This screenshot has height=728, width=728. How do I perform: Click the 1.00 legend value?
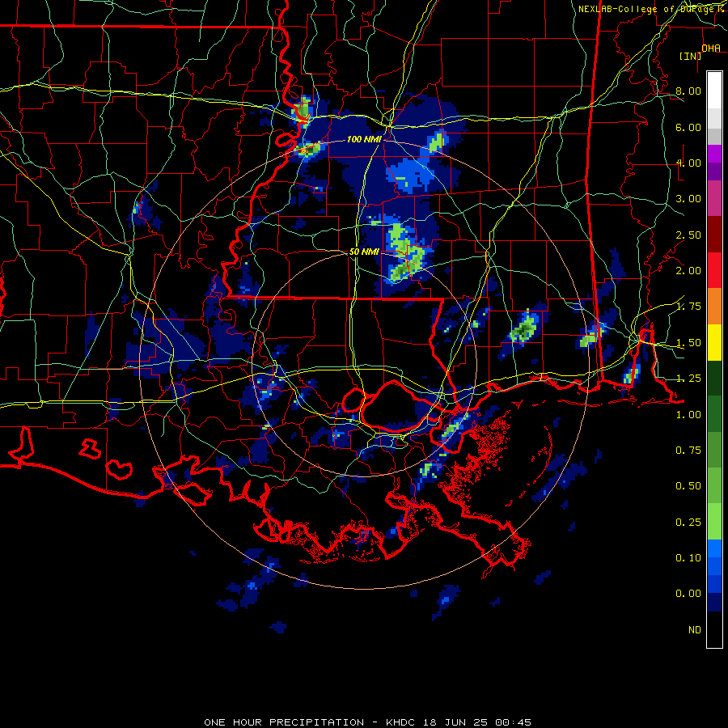tap(688, 415)
